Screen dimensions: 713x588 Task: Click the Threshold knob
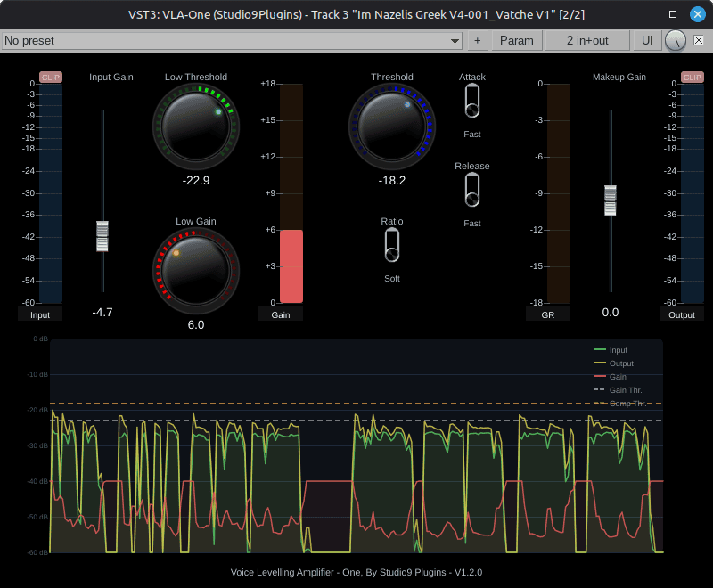(392, 127)
